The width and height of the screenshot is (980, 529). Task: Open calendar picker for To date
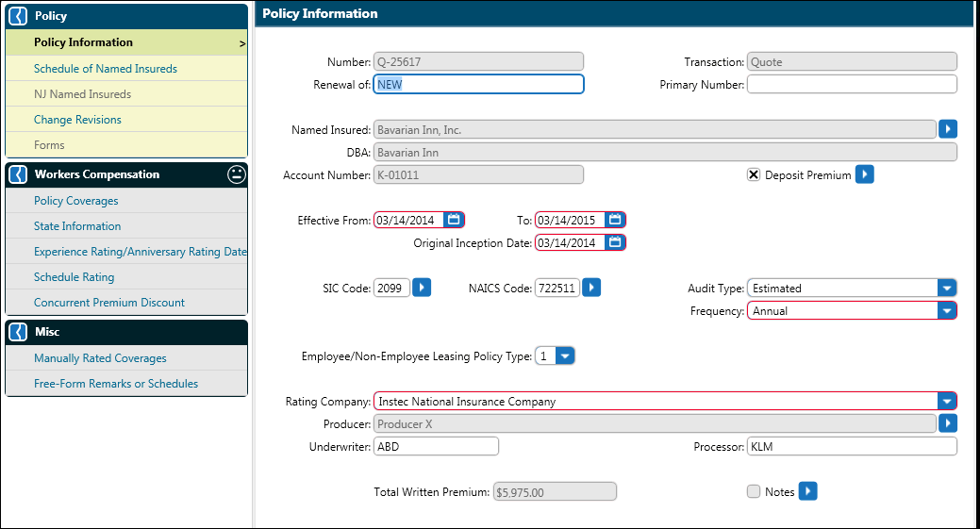click(615, 220)
